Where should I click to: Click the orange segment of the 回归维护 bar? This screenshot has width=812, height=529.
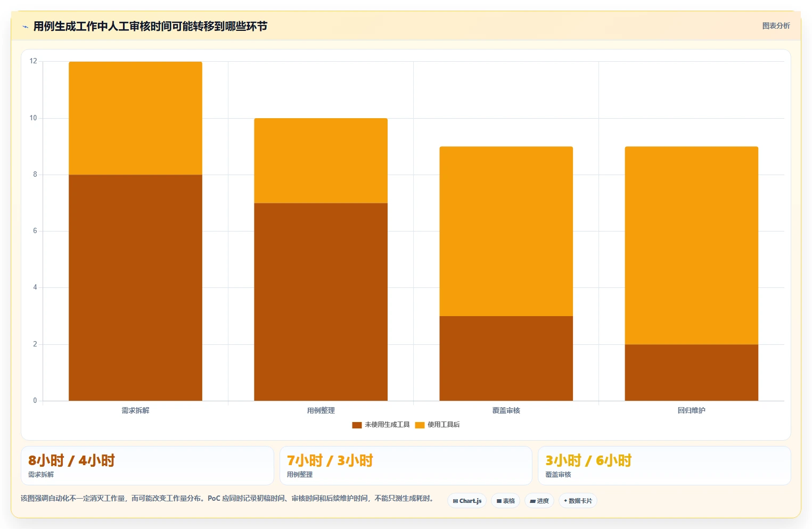(x=691, y=245)
